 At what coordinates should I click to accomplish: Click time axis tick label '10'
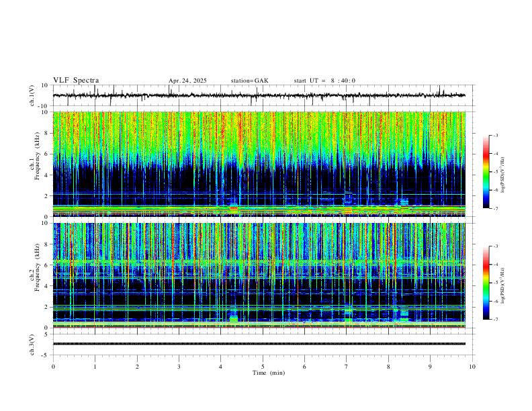point(472,367)
